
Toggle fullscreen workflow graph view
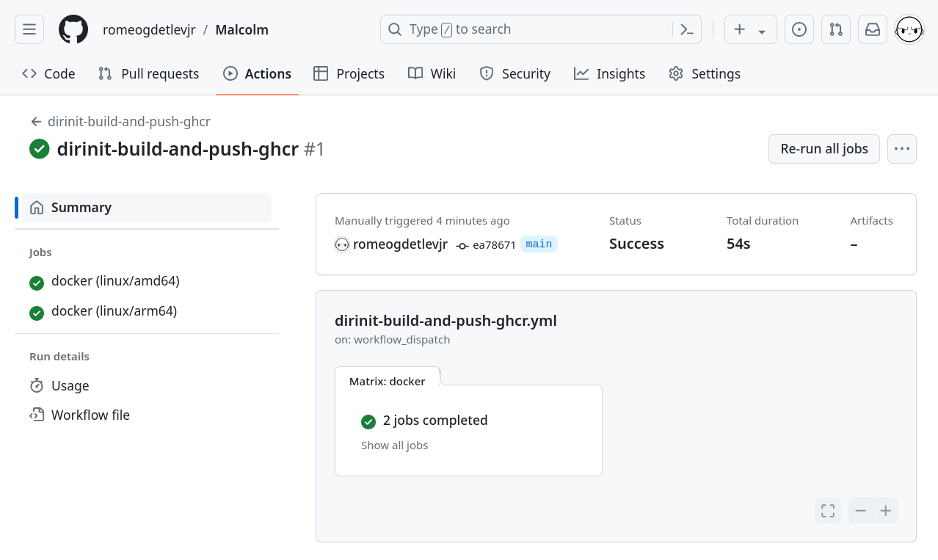point(828,511)
